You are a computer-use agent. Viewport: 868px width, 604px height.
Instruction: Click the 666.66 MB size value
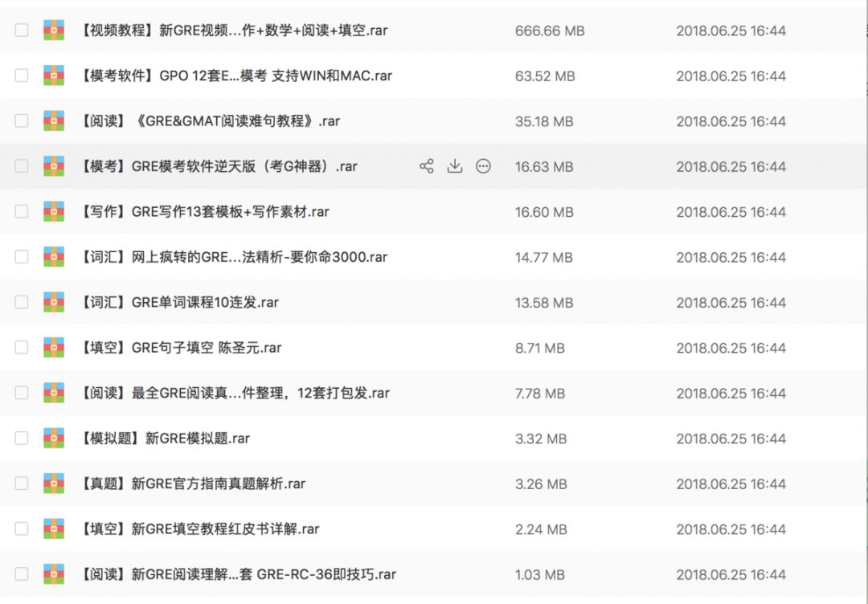(550, 31)
